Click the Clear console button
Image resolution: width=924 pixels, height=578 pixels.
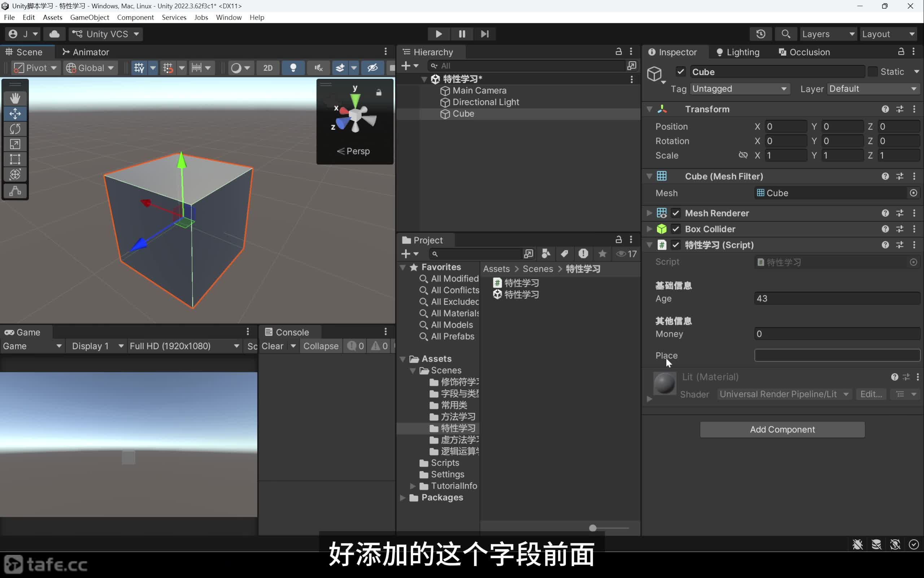pyautogui.click(x=273, y=346)
